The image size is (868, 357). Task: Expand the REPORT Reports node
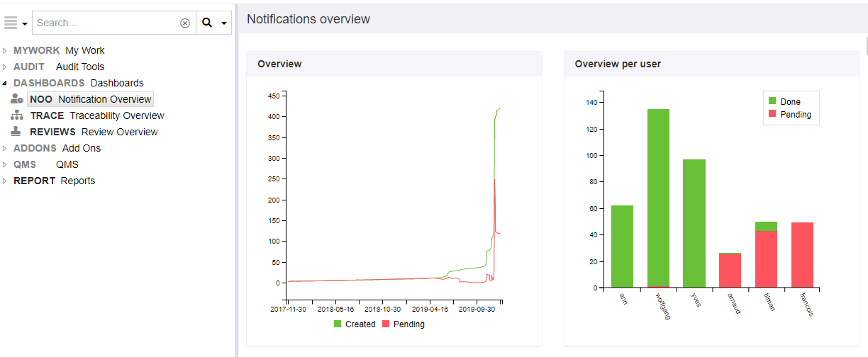[x=4, y=181]
